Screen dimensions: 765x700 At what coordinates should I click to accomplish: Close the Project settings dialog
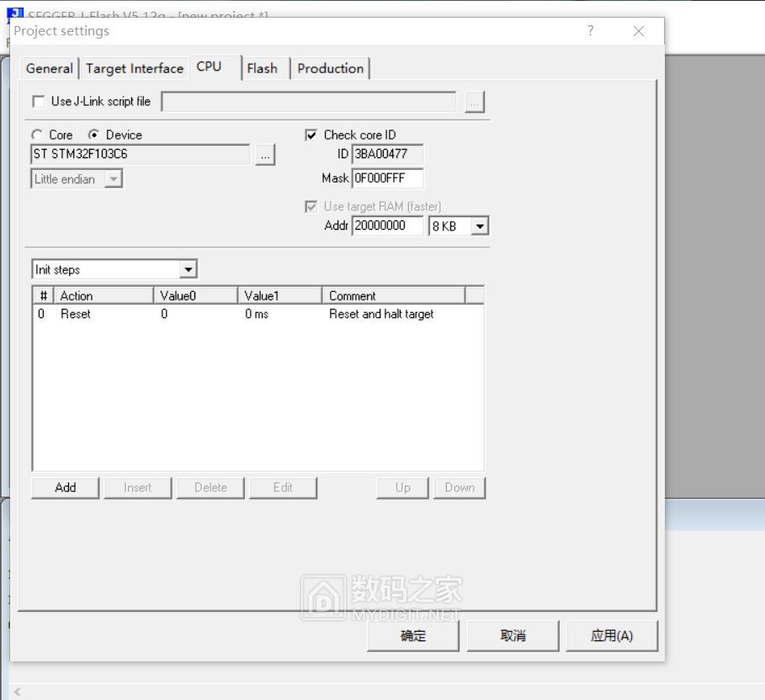pyautogui.click(x=639, y=31)
